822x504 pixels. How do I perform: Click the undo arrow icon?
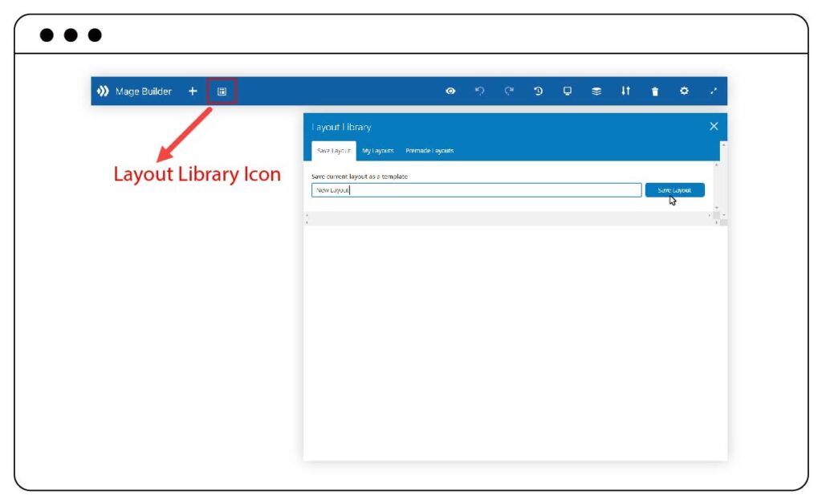[480, 91]
